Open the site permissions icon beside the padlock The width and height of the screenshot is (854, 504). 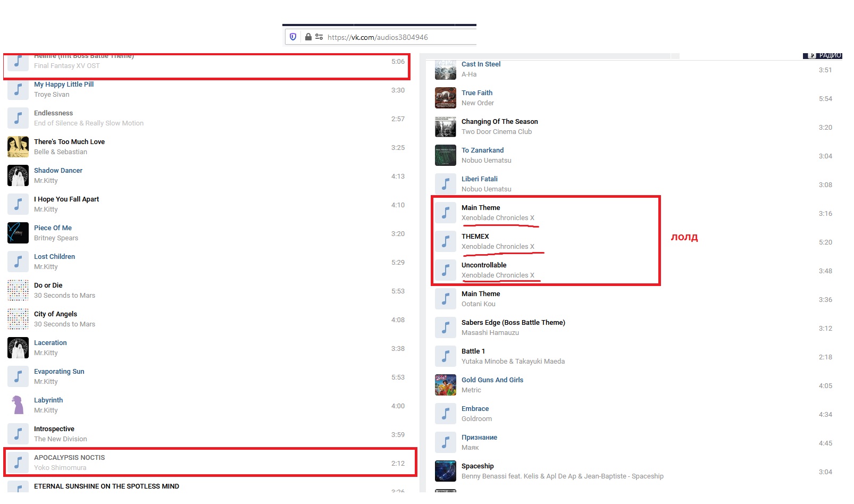coord(319,37)
